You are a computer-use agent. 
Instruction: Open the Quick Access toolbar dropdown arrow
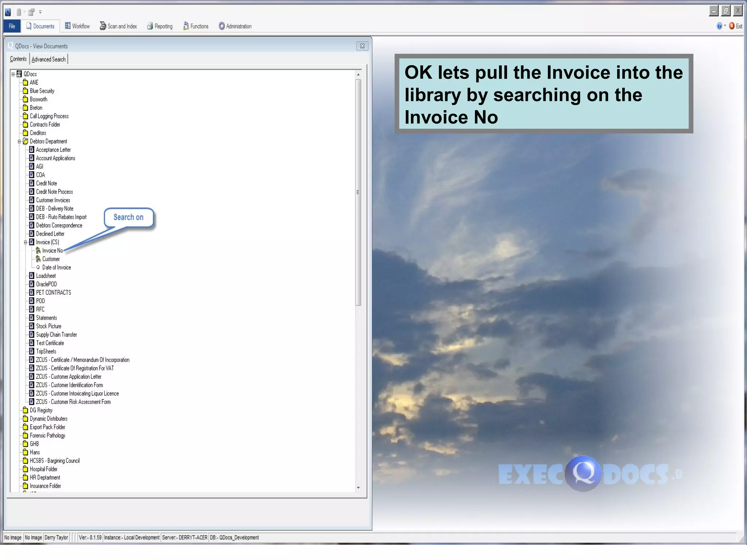pyautogui.click(x=40, y=12)
